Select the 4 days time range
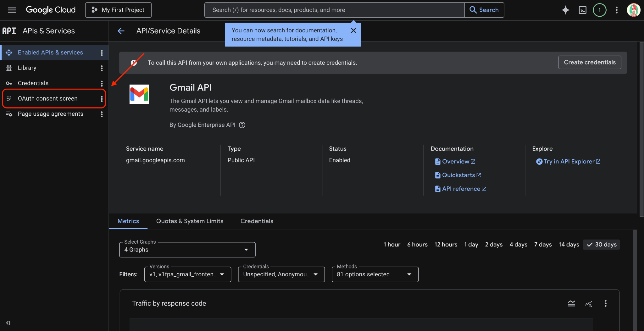 click(518, 245)
